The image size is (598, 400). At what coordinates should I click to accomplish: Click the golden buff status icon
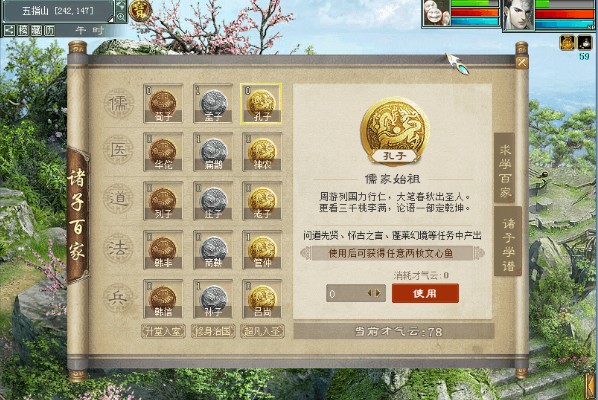pos(567,43)
